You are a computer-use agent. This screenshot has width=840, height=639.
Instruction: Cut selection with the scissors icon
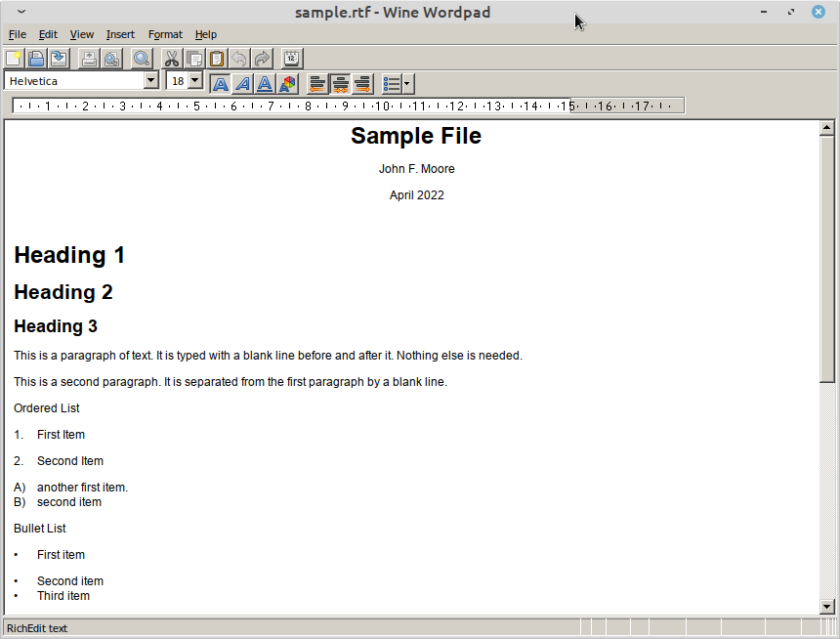tap(172, 59)
